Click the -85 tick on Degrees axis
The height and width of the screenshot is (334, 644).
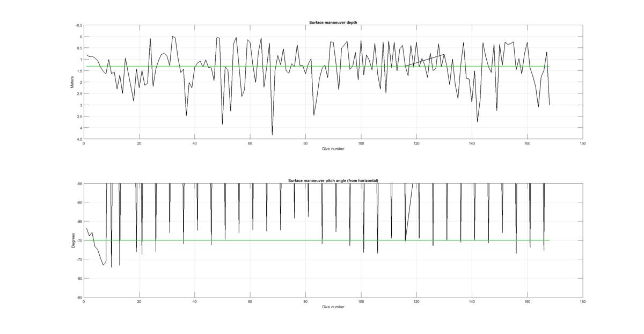(79, 297)
